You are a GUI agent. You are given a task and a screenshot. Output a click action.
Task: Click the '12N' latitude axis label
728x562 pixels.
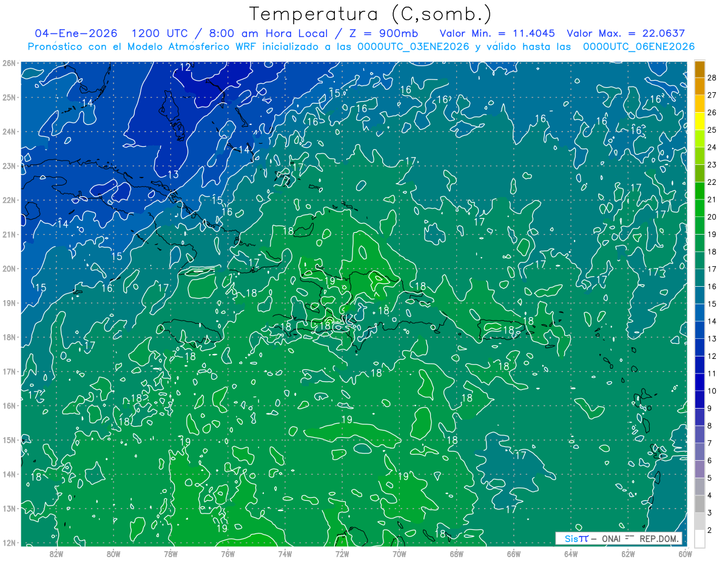8,543
